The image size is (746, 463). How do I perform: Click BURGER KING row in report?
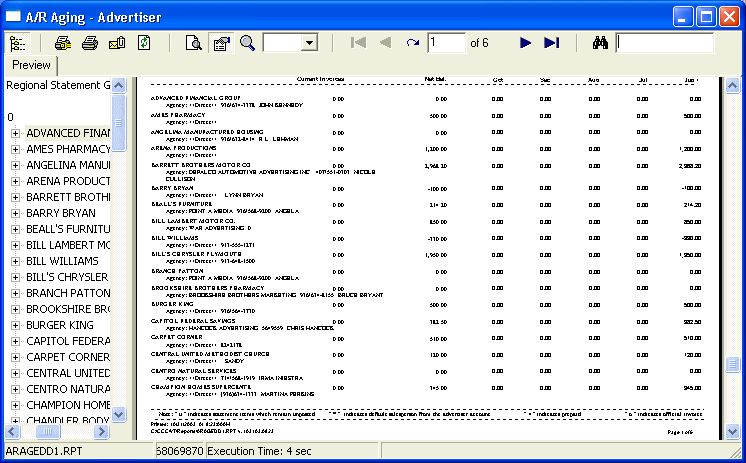click(x=426, y=307)
